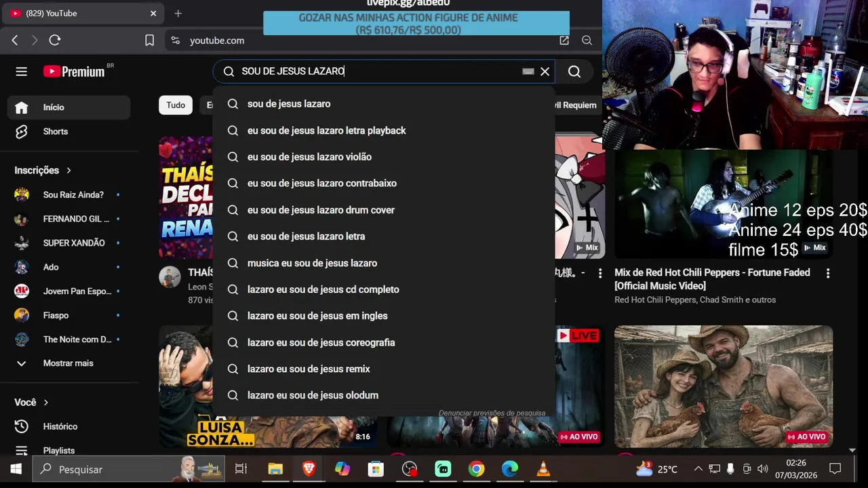
Task: Choose suggestion "eu sou de jesus lazaro contrabaixo"
Action: click(384, 183)
